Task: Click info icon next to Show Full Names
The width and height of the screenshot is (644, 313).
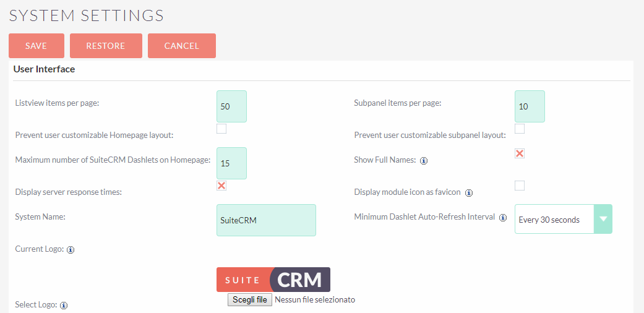Action: pyautogui.click(x=424, y=160)
